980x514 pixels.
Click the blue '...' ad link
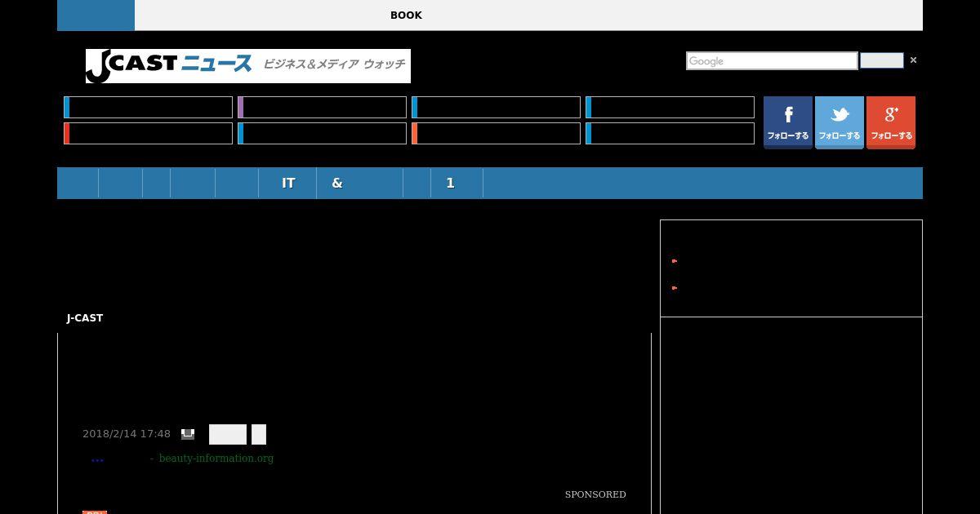tap(97, 459)
